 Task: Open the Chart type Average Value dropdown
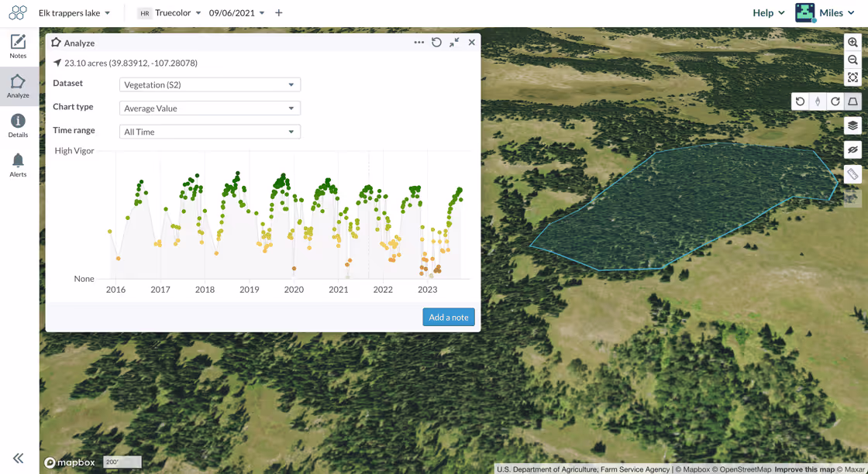(210, 108)
